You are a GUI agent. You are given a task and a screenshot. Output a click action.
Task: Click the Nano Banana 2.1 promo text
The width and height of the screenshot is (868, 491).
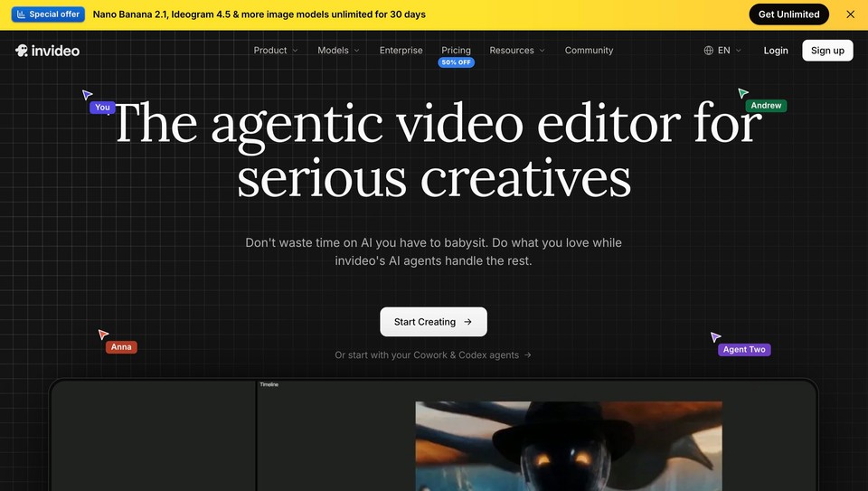[x=259, y=14]
